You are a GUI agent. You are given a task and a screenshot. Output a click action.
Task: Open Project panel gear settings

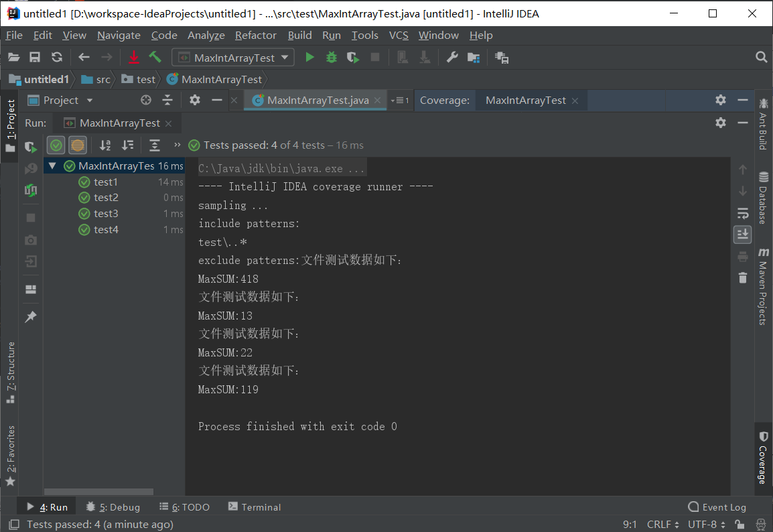(195, 100)
